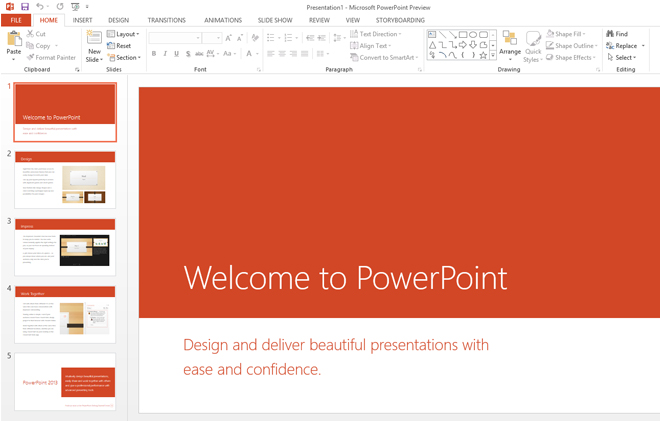Open the line spacing options

pyautogui.click(x=339, y=38)
